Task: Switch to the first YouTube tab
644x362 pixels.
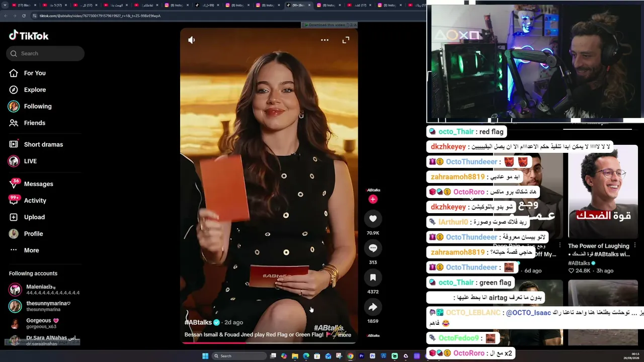Action: coord(24,5)
